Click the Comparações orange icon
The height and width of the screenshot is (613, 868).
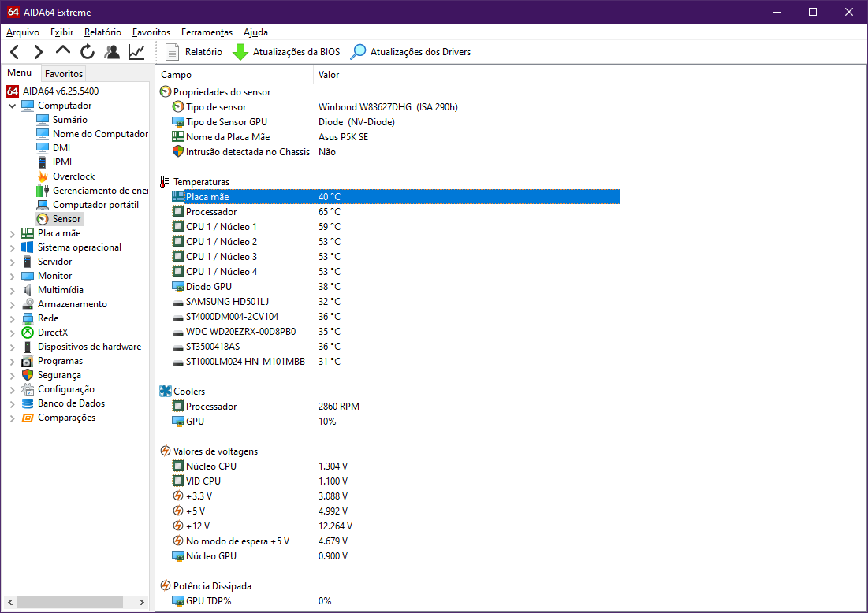(27, 418)
